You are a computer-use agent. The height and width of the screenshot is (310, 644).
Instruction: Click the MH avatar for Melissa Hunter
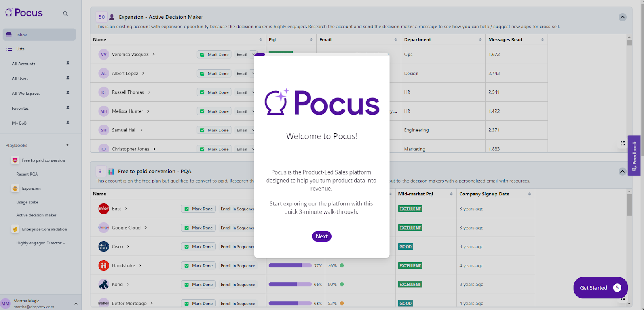coord(104,111)
